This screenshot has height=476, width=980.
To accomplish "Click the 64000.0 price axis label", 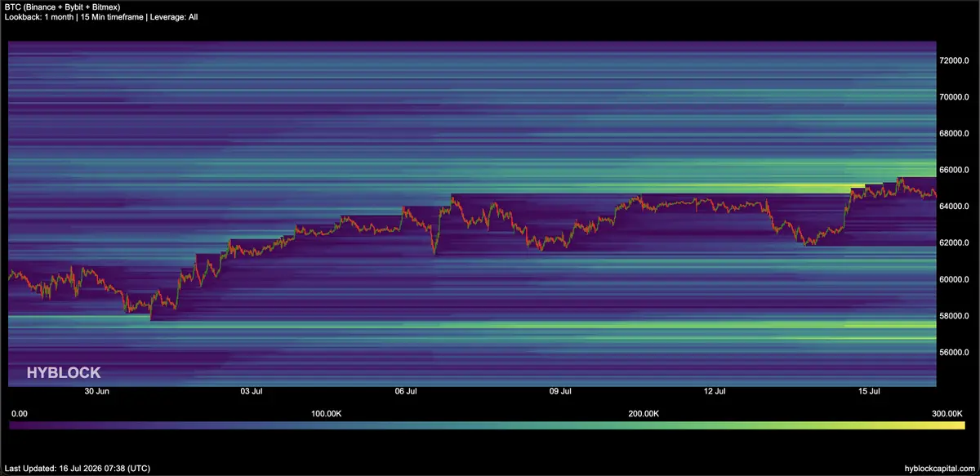I will click(955, 207).
